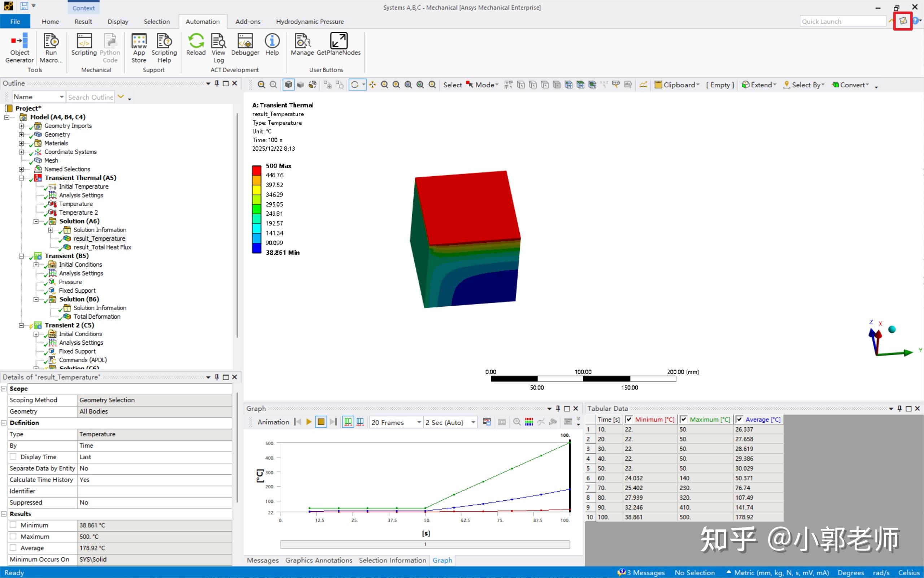
Task: Toggle the Average [°C] column checkbox
Action: [x=739, y=419]
